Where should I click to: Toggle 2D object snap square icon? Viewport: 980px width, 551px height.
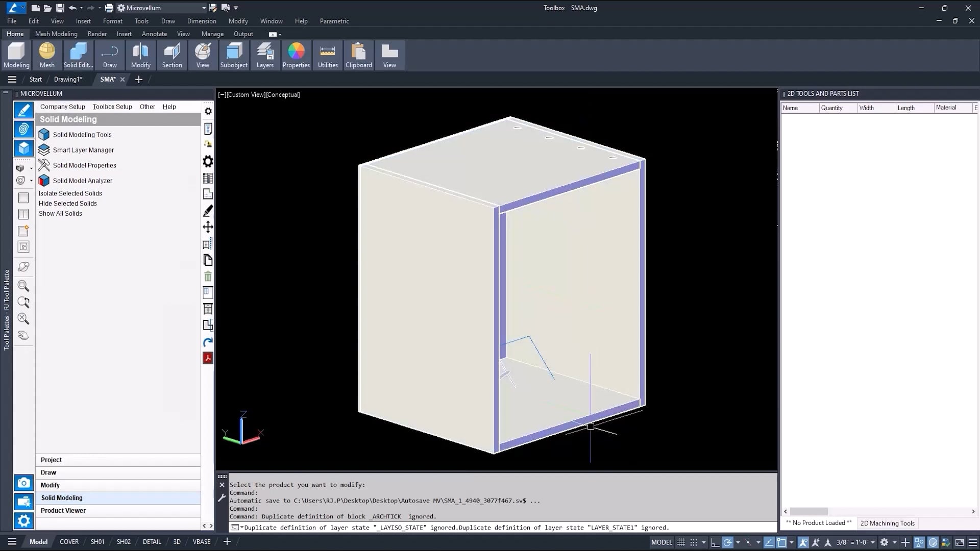pyautogui.click(x=781, y=542)
